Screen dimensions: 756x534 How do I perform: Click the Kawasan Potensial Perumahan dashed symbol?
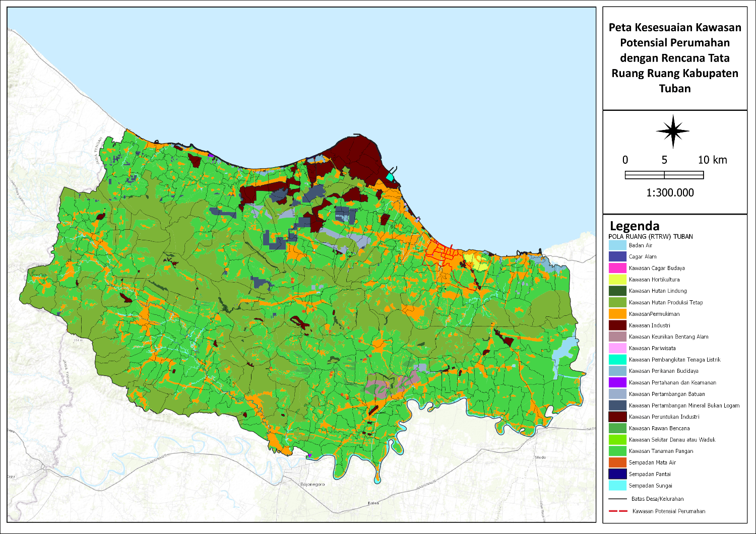(617, 511)
